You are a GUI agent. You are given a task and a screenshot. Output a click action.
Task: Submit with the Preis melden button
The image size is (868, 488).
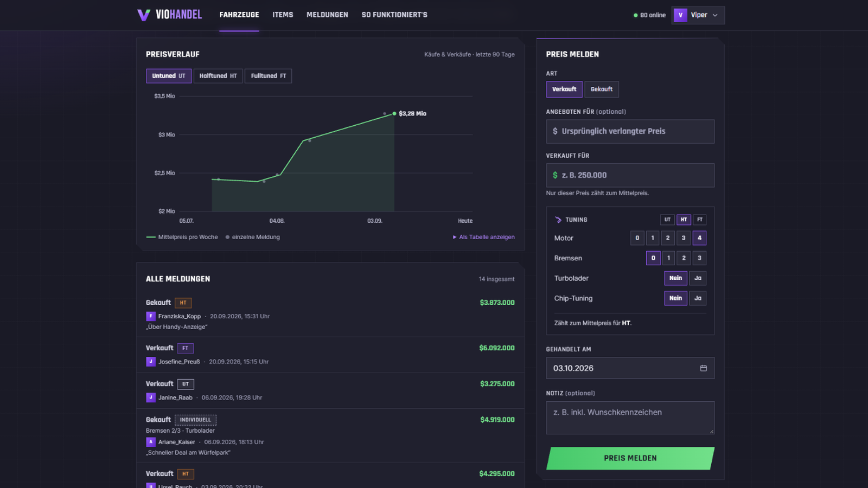[630, 458]
